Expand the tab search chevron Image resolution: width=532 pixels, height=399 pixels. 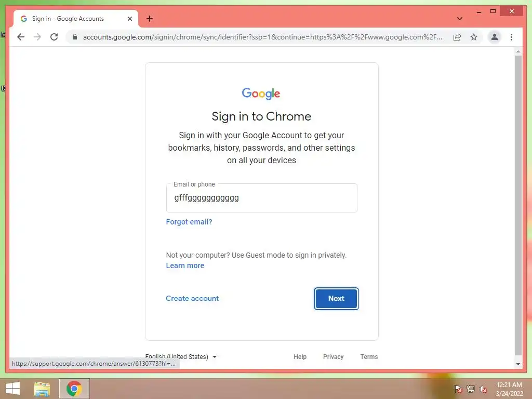pyautogui.click(x=459, y=19)
